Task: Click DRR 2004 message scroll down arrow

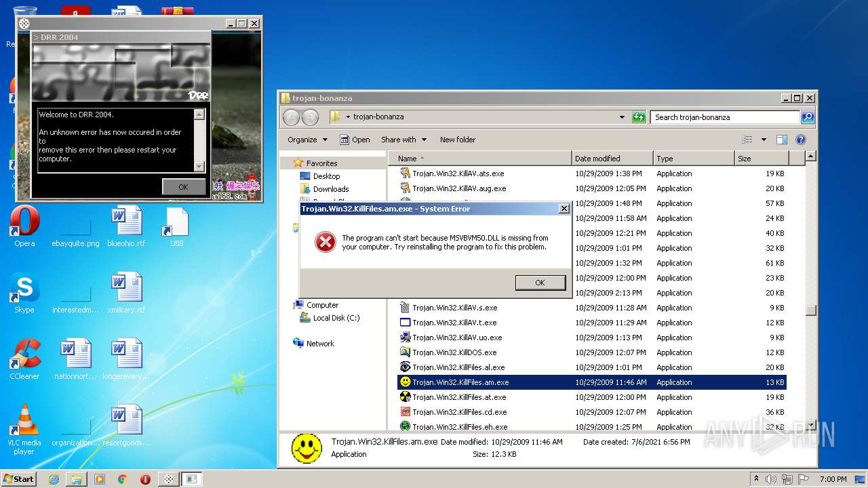Action: pos(199,167)
